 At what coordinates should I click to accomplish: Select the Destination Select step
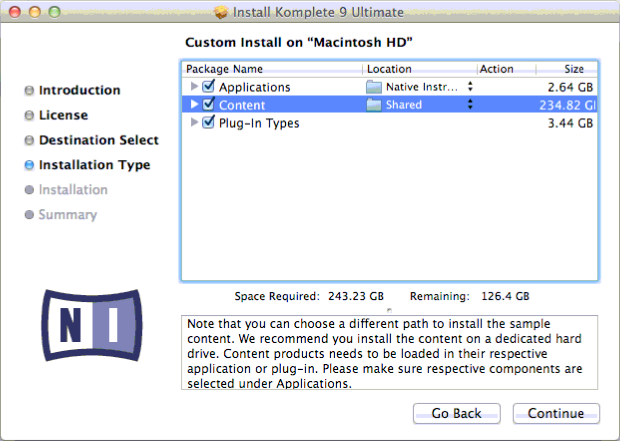(98, 140)
